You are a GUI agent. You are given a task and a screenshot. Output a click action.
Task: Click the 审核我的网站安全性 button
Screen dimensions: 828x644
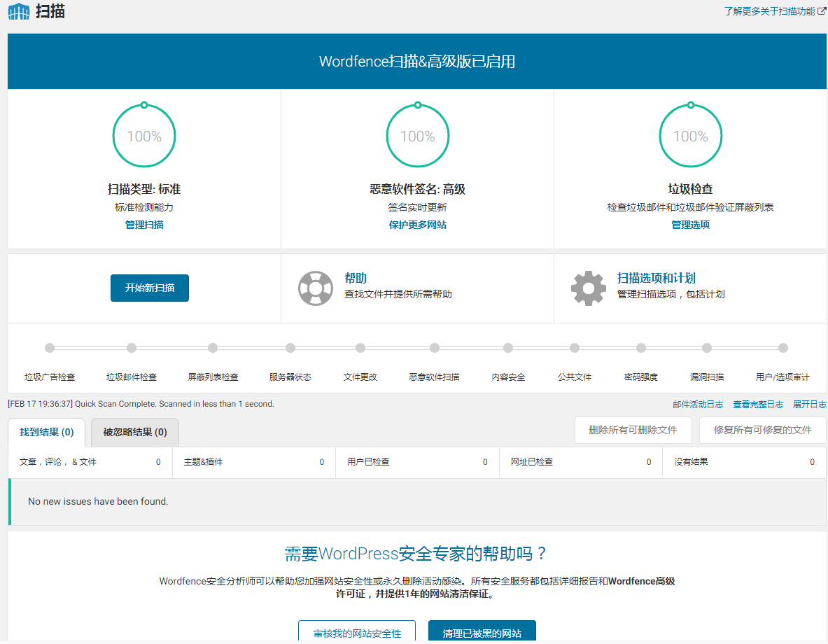coord(357,632)
